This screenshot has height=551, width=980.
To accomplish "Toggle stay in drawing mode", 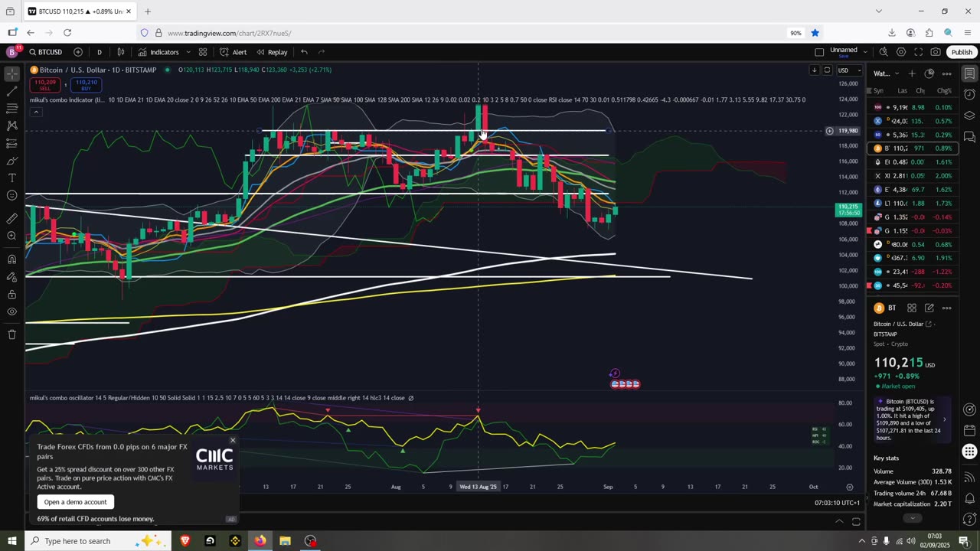I will click(11, 276).
